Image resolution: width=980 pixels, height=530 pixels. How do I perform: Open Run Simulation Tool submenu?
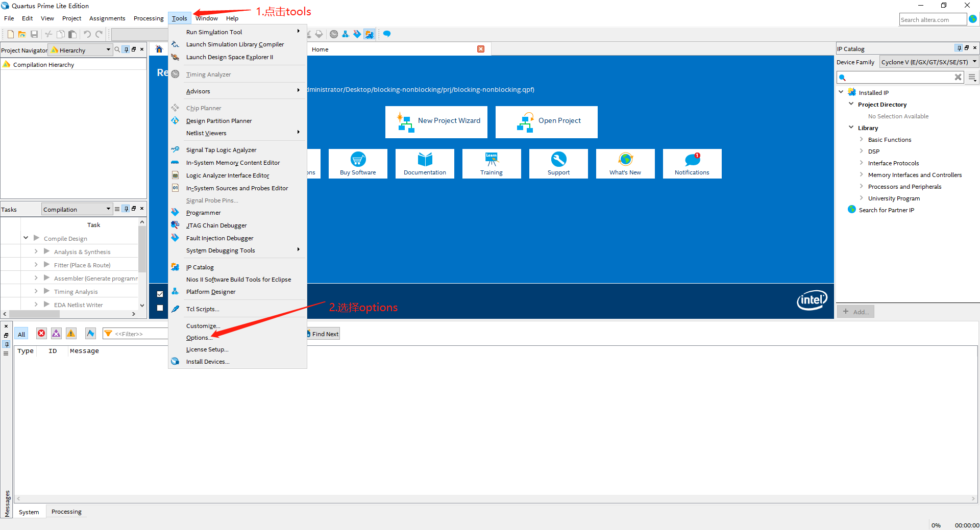tap(237, 32)
